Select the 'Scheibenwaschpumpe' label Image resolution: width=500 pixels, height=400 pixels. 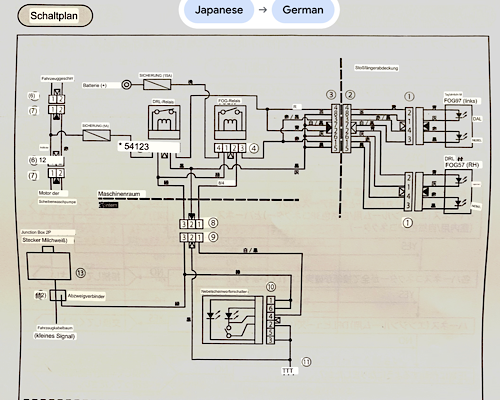[57, 202]
